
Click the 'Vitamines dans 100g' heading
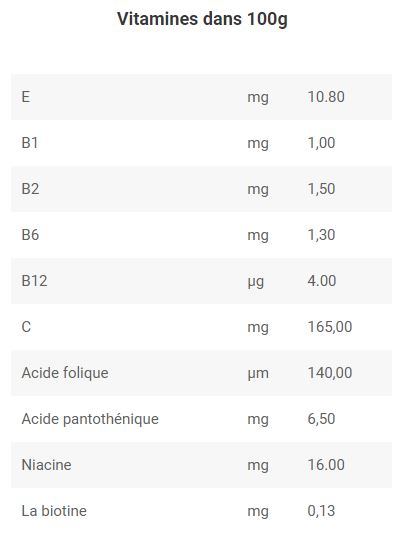[202, 19]
